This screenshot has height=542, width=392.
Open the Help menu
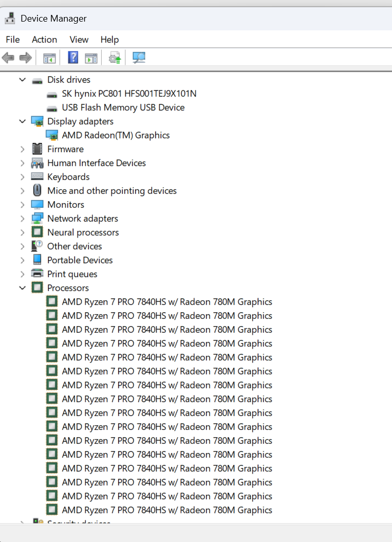(109, 40)
